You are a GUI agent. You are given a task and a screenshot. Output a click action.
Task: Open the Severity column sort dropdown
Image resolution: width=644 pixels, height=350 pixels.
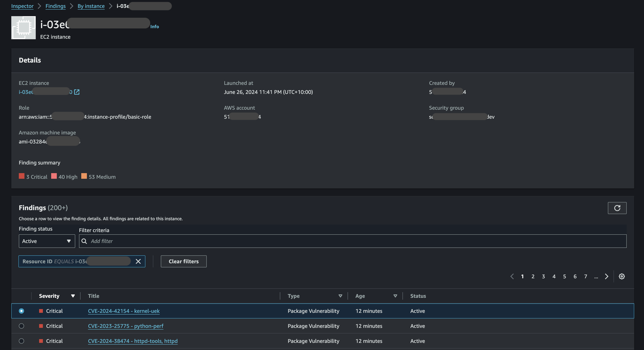pos(73,296)
